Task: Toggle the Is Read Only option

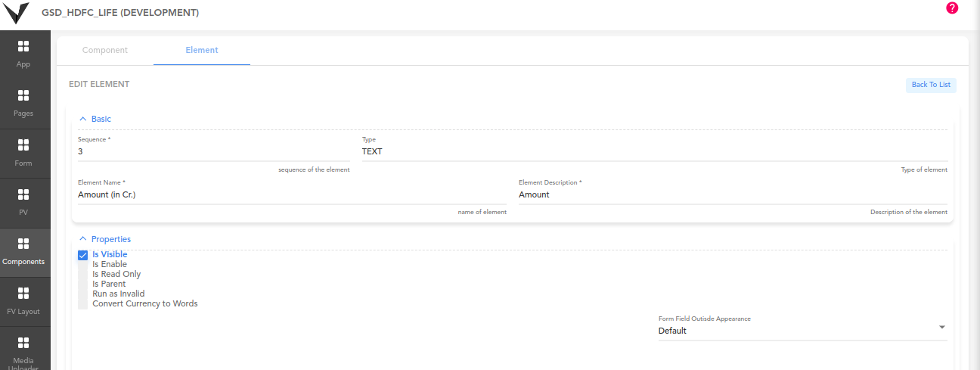Action: tap(116, 274)
